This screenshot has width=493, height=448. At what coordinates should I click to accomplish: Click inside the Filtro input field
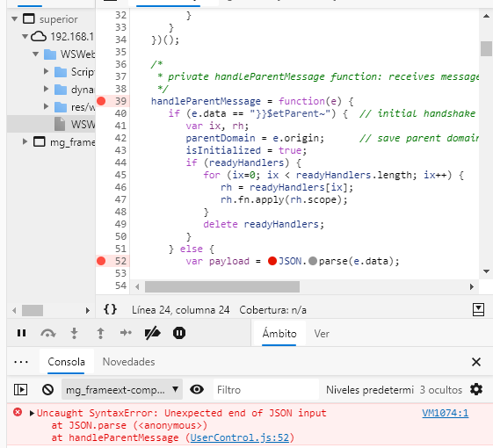coord(266,390)
